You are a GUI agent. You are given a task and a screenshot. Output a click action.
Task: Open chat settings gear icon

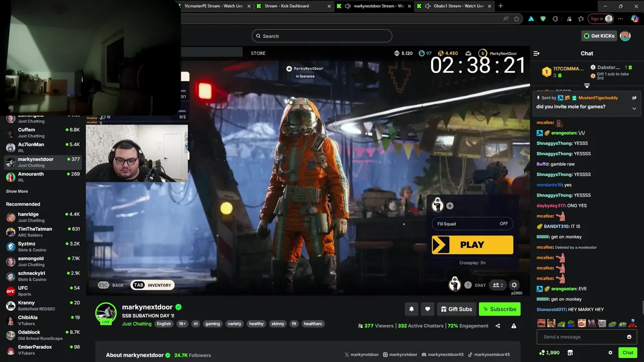tap(610, 353)
